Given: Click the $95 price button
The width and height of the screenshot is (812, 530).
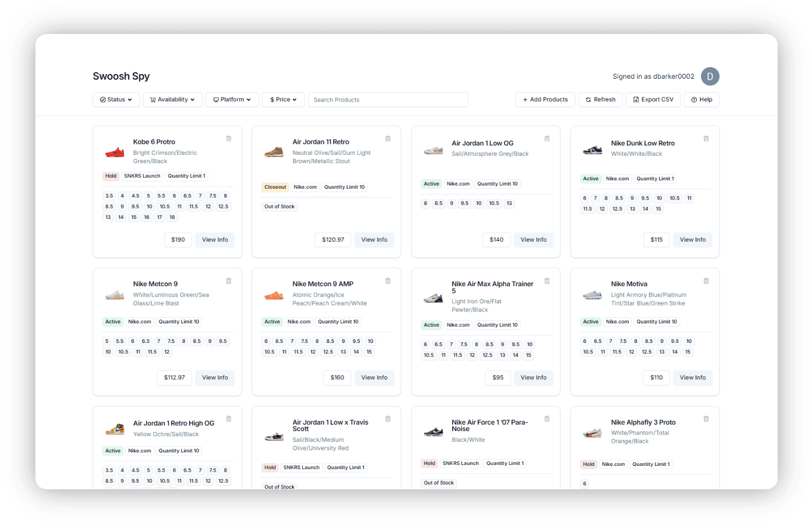Looking at the screenshot, I should 498,378.
